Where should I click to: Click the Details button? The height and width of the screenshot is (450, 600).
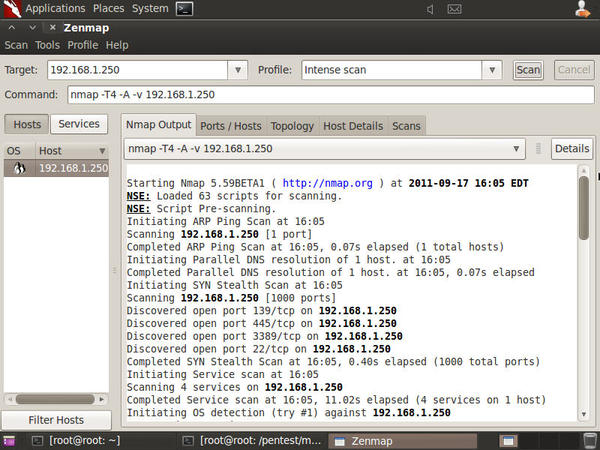(x=572, y=148)
